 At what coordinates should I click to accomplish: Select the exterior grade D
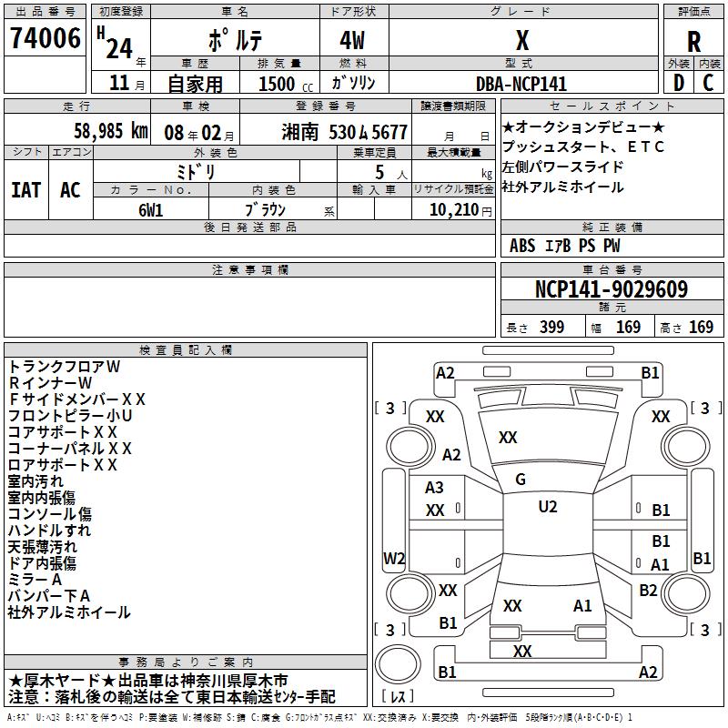pos(679,83)
